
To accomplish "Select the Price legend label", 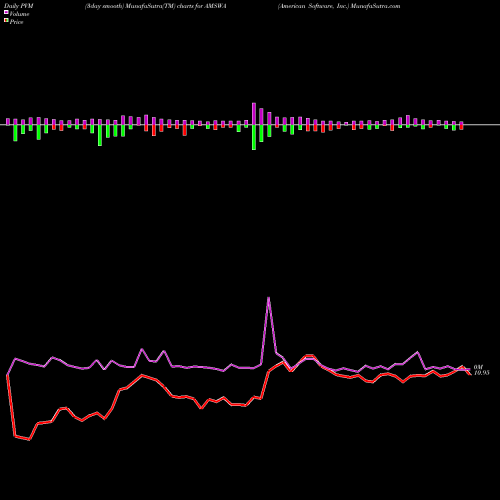I will click(16, 22).
